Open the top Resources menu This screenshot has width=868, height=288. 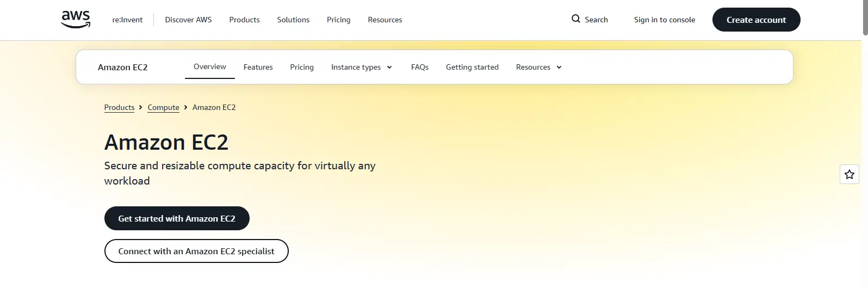[x=385, y=20]
